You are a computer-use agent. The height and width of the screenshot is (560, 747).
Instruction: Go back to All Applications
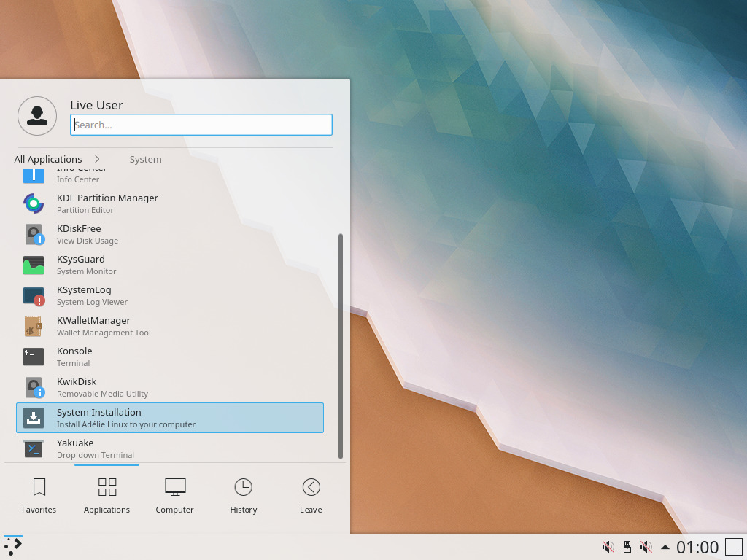coord(47,158)
